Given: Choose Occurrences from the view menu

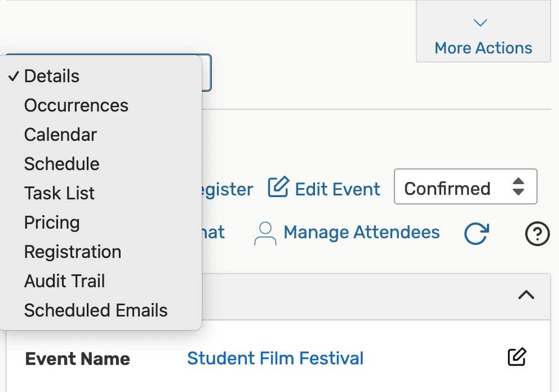Looking at the screenshot, I should 76,105.
